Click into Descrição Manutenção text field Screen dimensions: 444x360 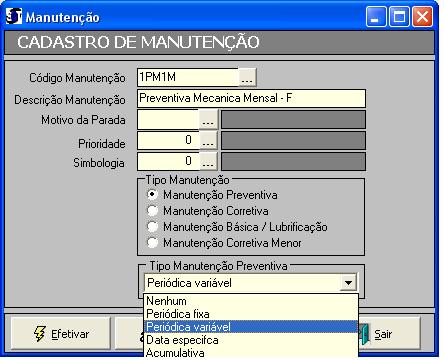(x=251, y=98)
